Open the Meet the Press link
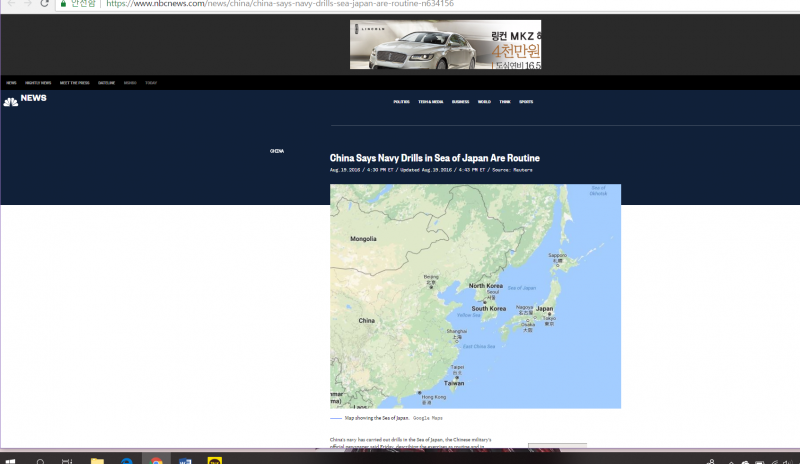Viewport: 800px width, 464px height. point(73,82)
